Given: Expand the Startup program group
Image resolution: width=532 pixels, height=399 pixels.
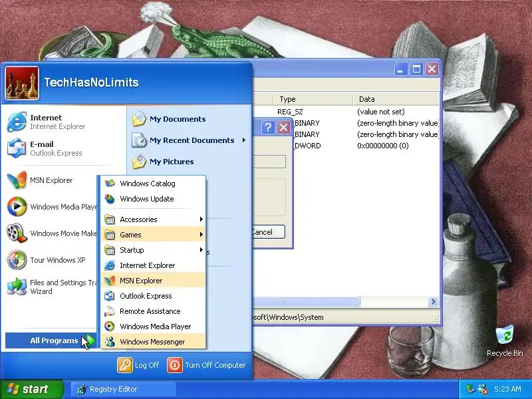Looking at the screenshot, I should coord(154,250).
